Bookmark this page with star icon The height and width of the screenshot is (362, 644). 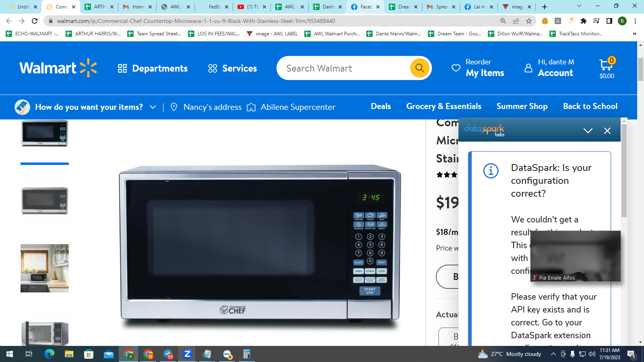point(529,21)
